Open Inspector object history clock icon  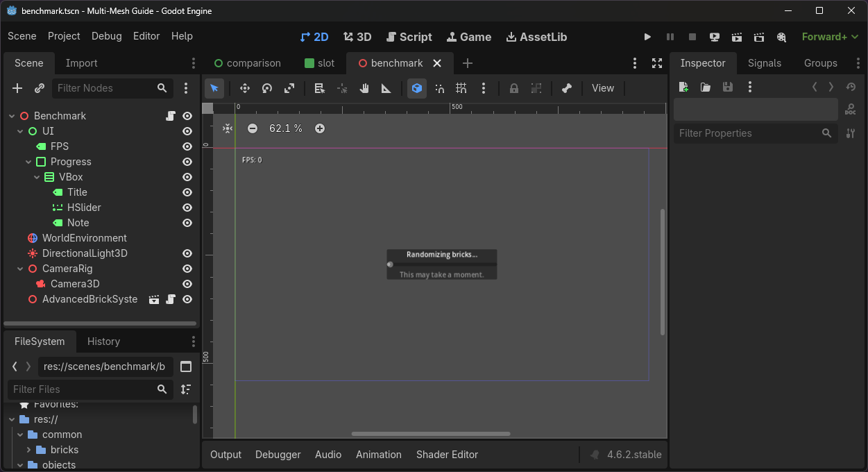851,87
